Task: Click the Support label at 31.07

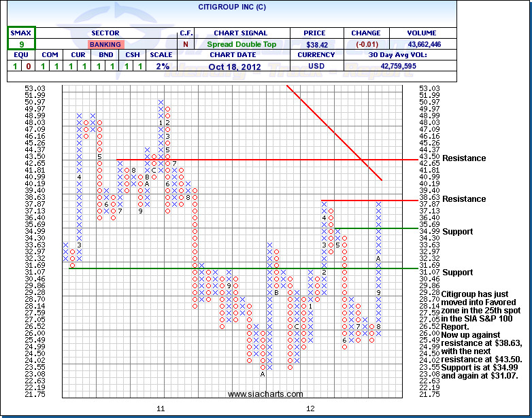Action: (x=457, y=273)
